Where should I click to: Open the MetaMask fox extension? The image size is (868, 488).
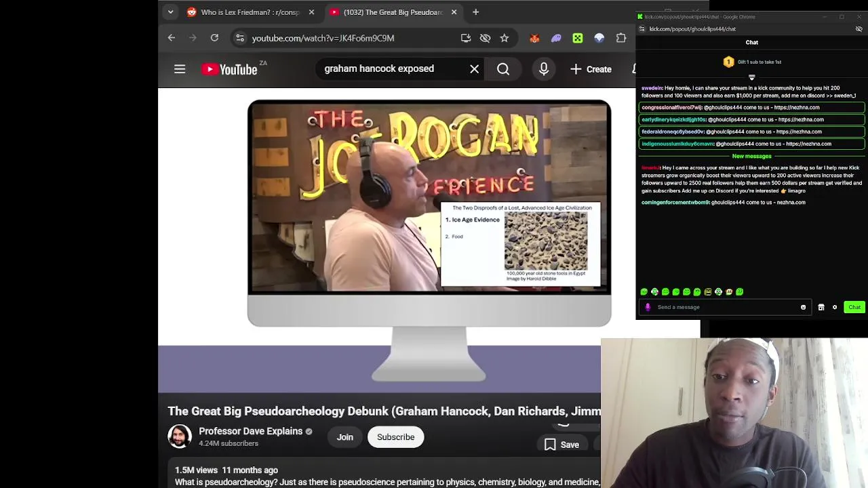[x=534, y=39]
